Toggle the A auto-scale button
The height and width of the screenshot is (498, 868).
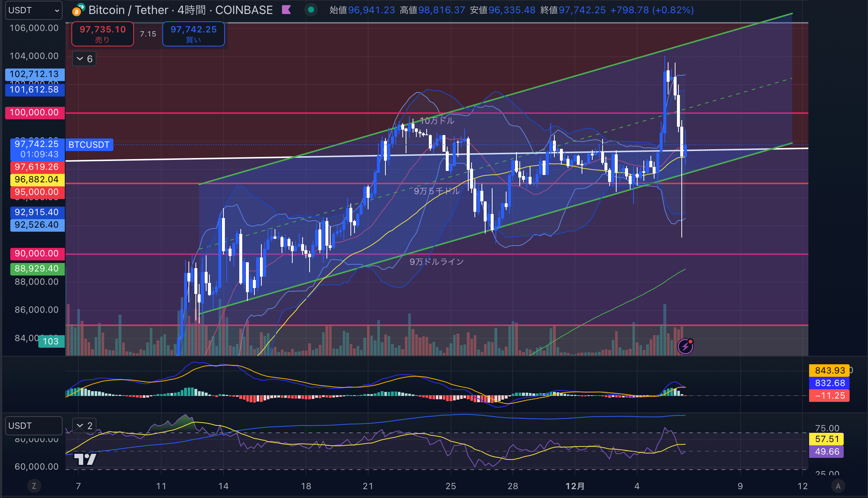click(838, 486)
